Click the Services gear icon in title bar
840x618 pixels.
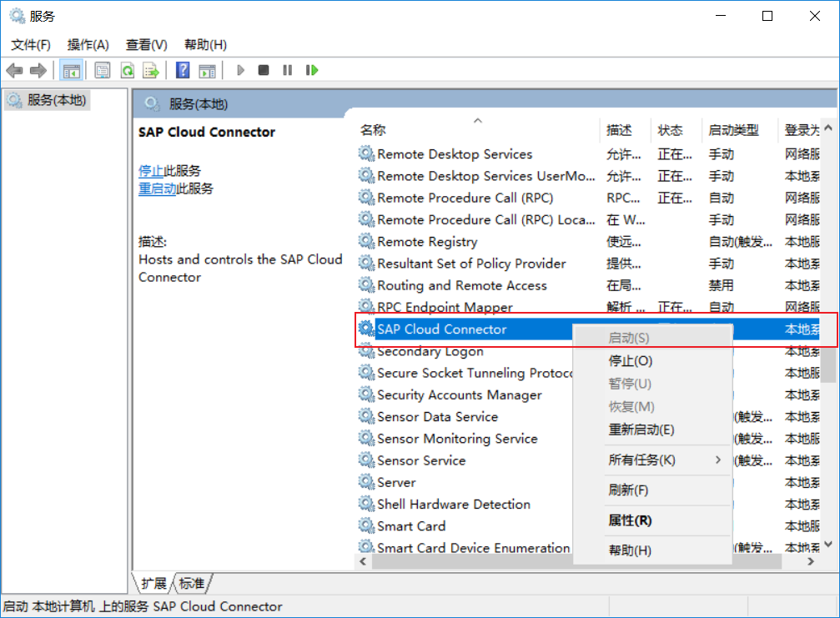pyautogui.click(x=18, y=16)
